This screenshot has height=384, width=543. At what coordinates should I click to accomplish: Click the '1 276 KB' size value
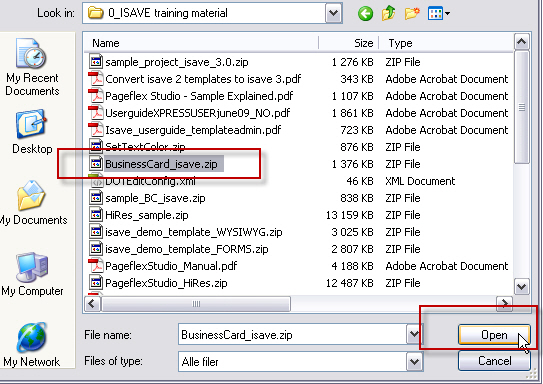coord(353,62)
